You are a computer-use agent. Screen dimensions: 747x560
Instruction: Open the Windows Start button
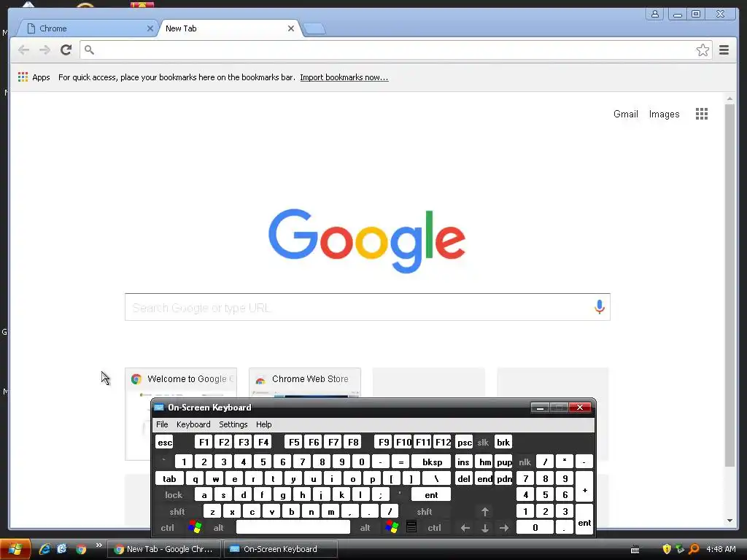(16, 549)
